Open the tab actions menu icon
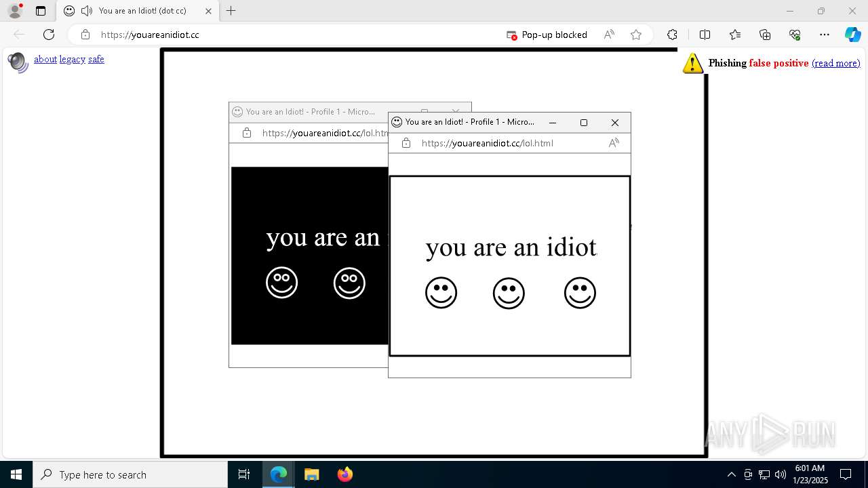The image size is (868, 488). (41, 11)
